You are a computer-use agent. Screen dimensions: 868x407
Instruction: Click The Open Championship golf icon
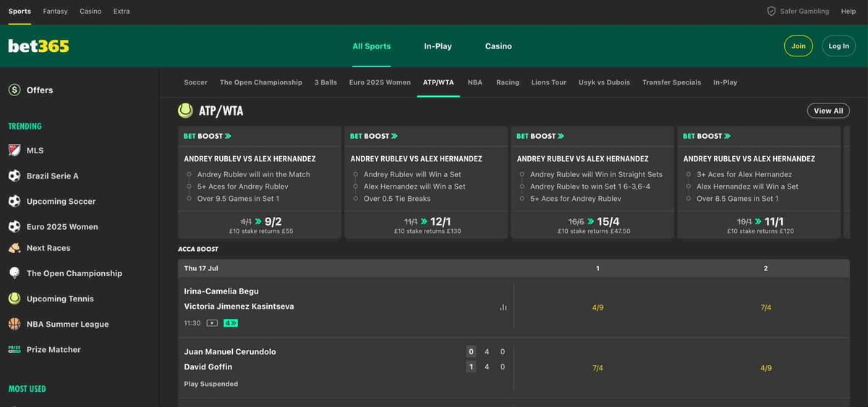coord(14,273)
